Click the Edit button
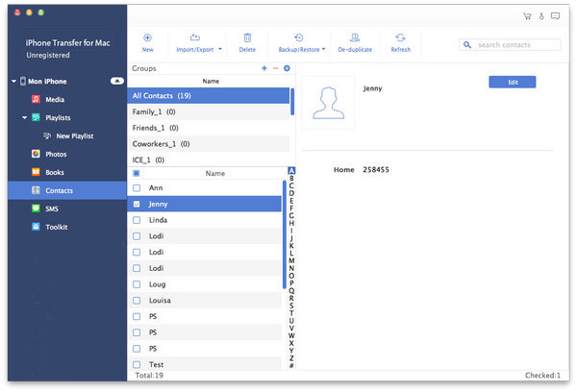Image resolution: width=577 pixels, height=392 pixels. [x=513, y=82]
